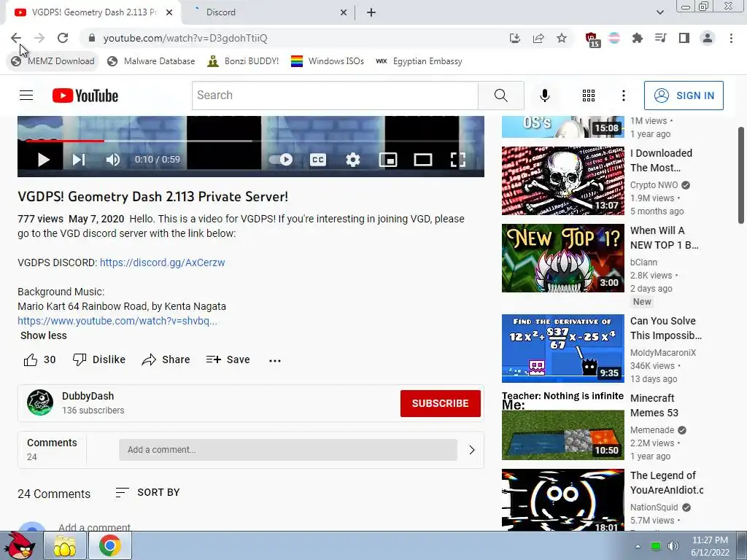Go back in browser history

click(16, 38)
